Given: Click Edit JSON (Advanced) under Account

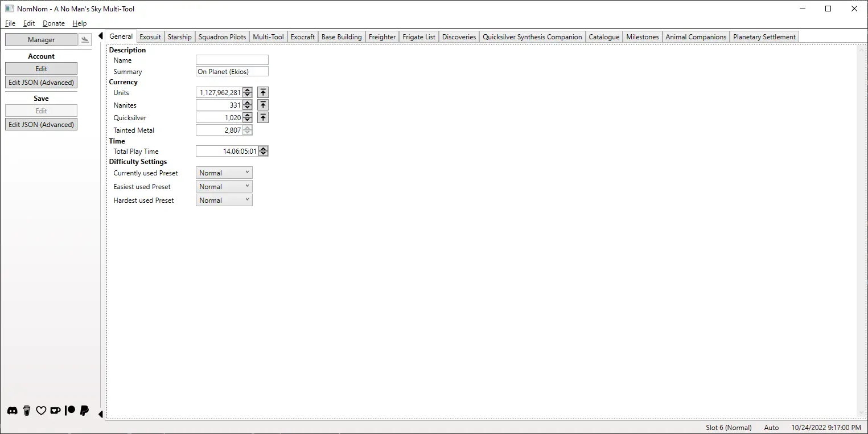Looking at the screenshot, I should click(x=41, y=83).
